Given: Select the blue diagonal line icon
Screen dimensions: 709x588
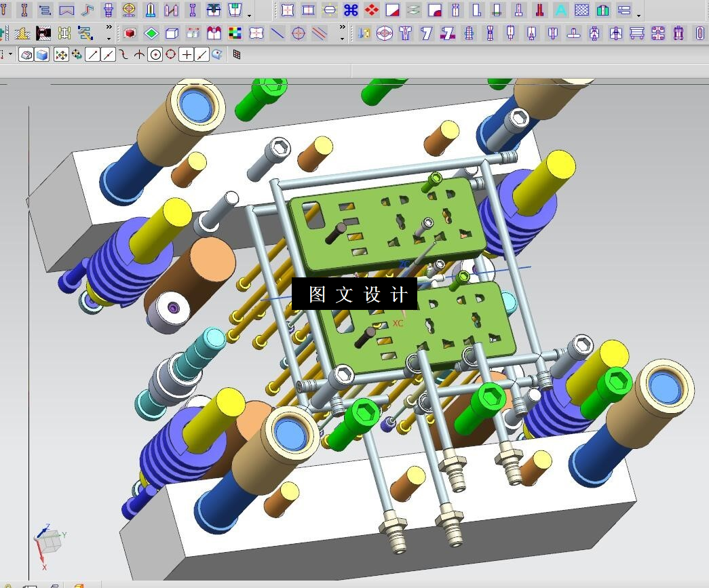Looking at the screenshot, I should pyautogui.click(x=277, y=33).
